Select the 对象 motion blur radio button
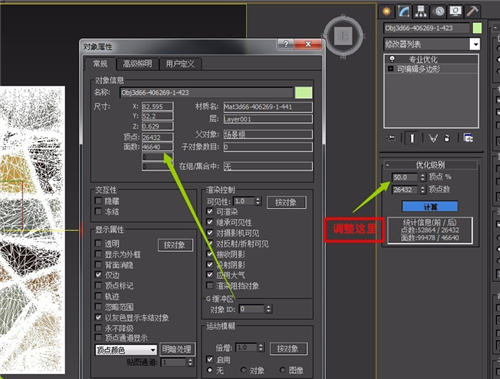Viewport: 500px width, 379px height. coord(243,370)
